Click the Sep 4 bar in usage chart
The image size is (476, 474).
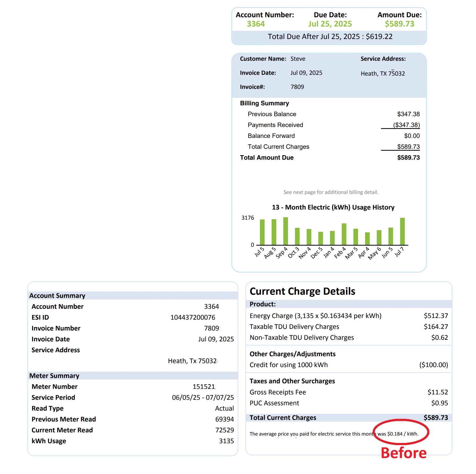click(285, 231)
